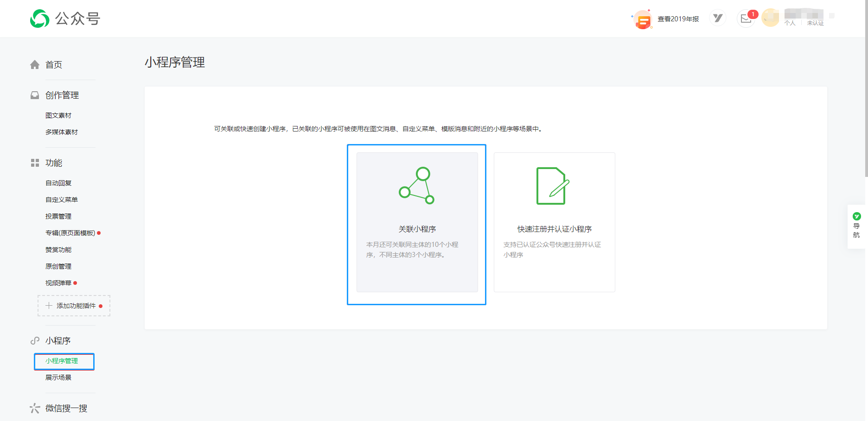Screen dimensions: 868x421
Task: Open the 查看2019年报 link
Action: pyautogui.click(x=678, y=19)
